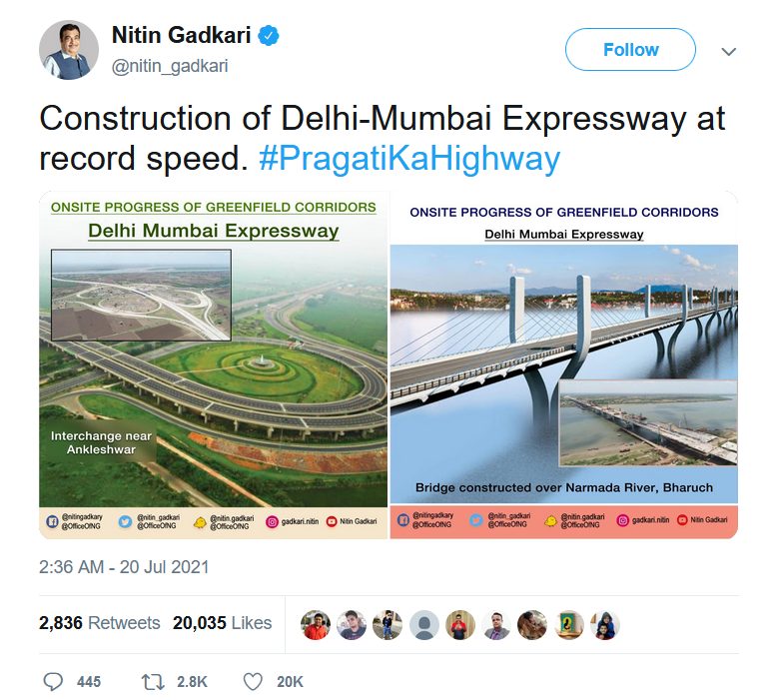
Task: Click the second liker avatar
Action: [x=352, y=625]
